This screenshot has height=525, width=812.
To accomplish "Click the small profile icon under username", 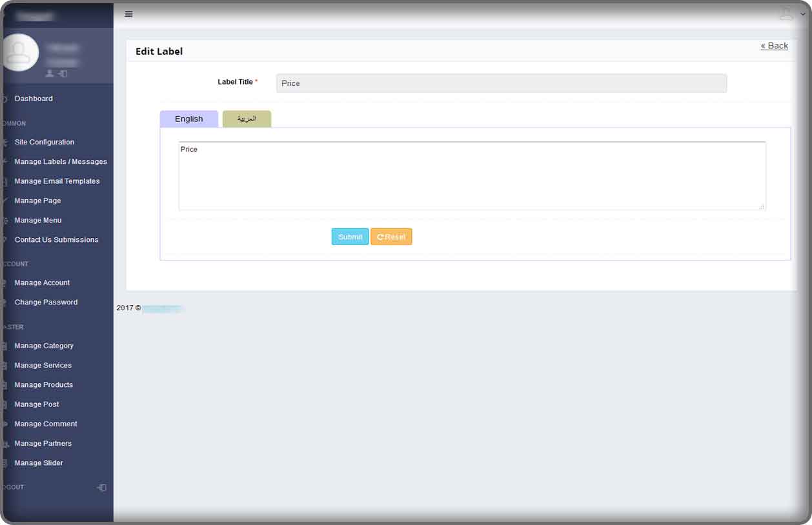I will point(50,74).
